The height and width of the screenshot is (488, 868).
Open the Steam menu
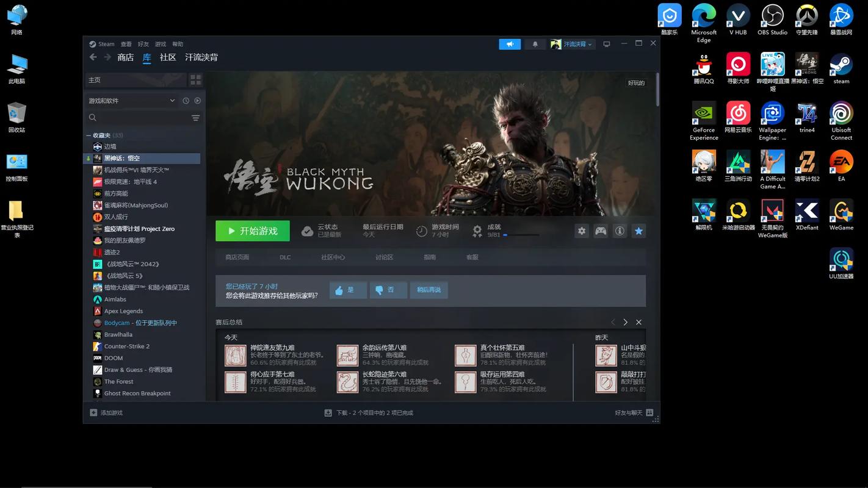point(103,44)
